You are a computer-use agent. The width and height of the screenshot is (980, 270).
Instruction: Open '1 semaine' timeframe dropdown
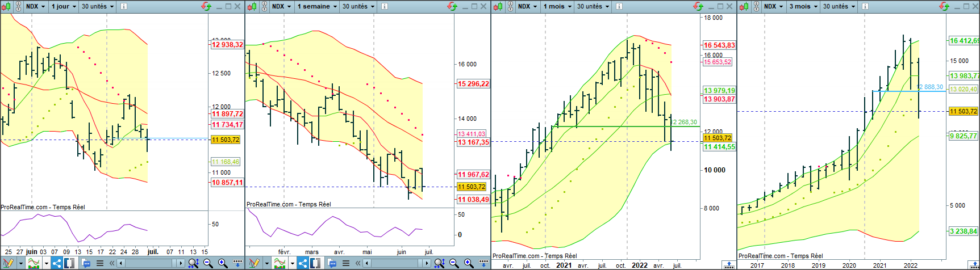click(x=316, y=6)
